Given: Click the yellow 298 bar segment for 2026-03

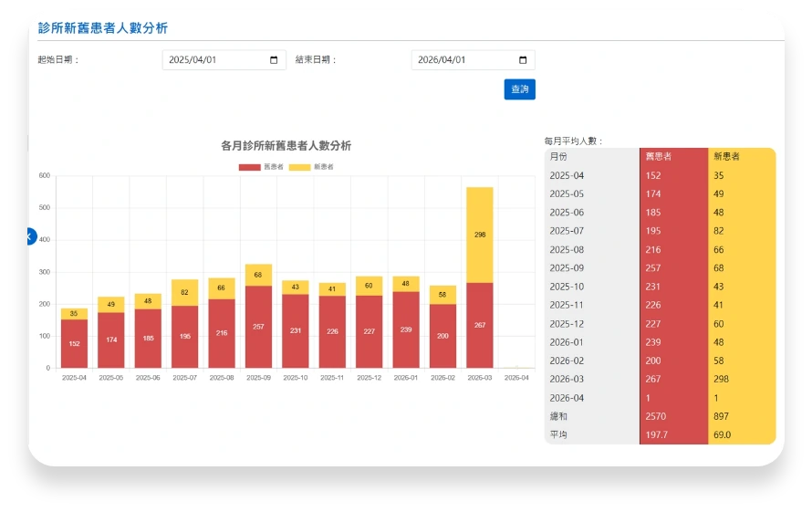Looking at the screenshot, I should tap(480, 235).
